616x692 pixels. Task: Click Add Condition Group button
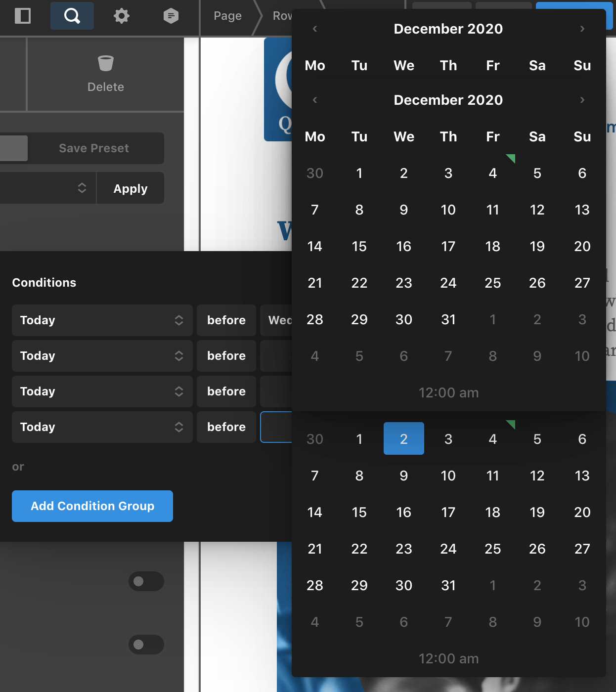[92, 506]
